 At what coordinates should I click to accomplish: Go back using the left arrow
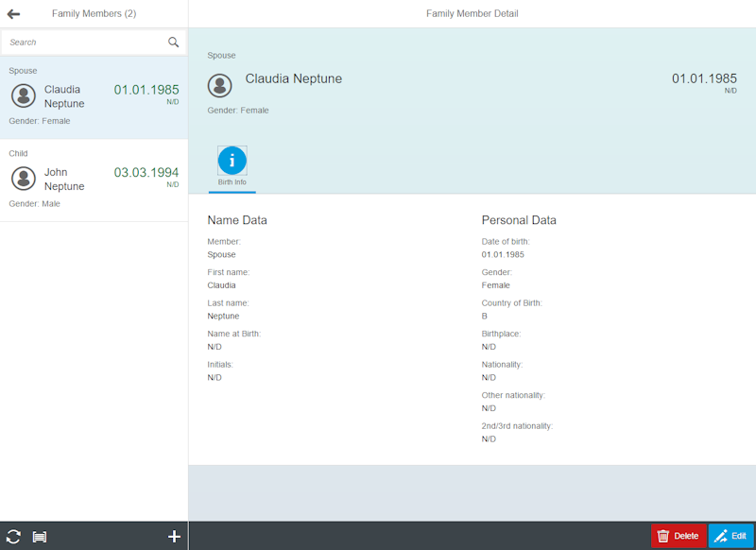[x=13, y=14]
